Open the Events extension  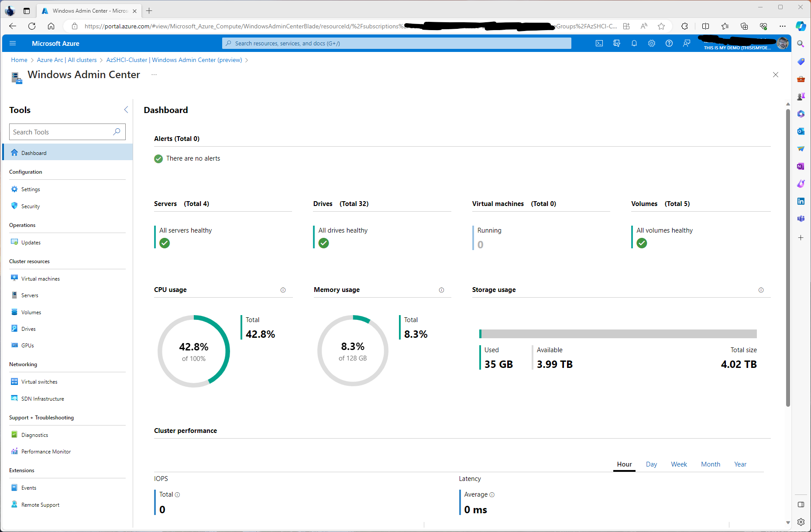pyautogui.click(x=29, y=487)
